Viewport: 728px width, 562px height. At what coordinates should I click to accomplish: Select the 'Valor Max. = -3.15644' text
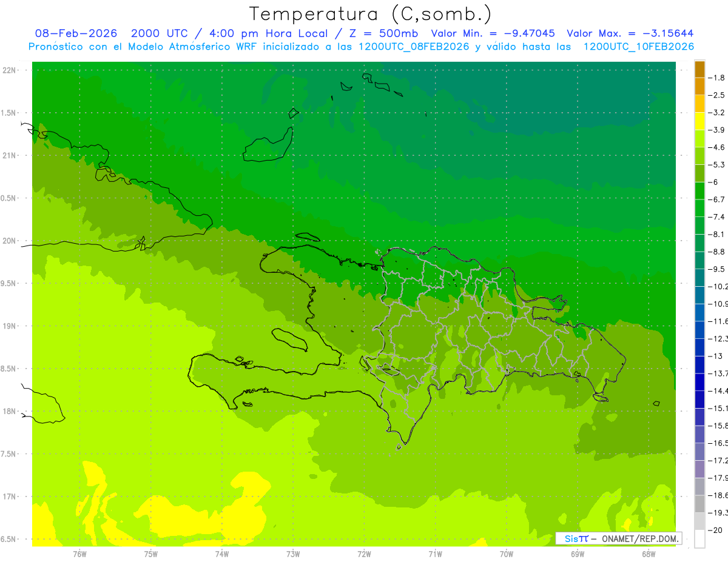pyautogui.click(x=630, y=33)
